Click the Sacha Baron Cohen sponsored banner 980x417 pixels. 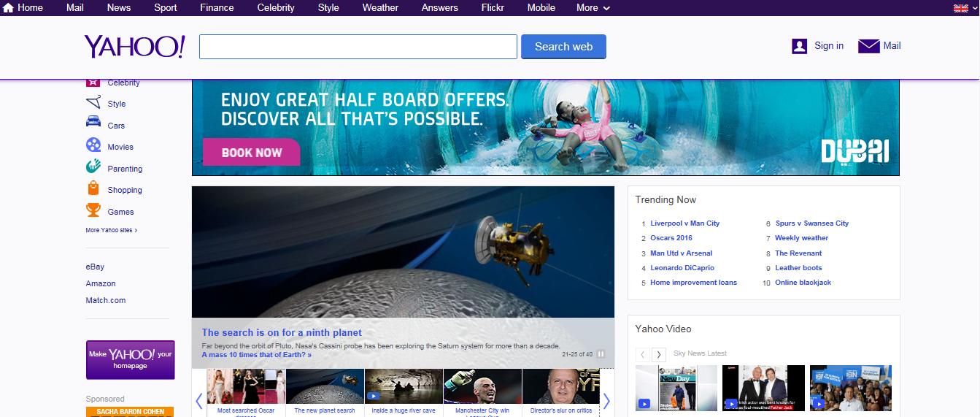point(130,412)
